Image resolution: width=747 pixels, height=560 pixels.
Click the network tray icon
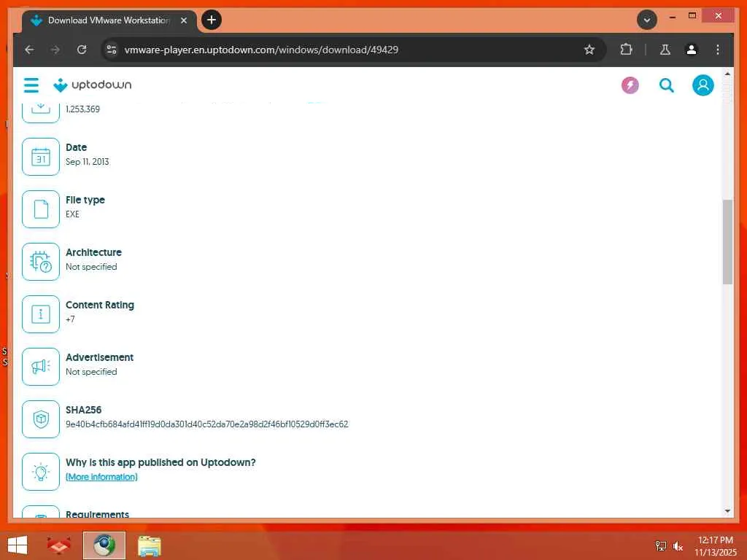[x=661, y=546]
